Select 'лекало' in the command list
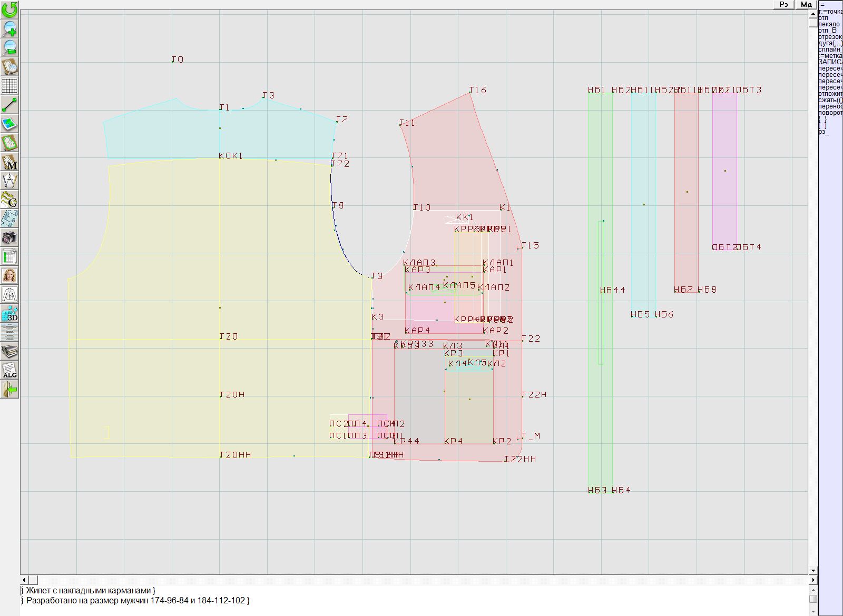 tap(829, 24)
